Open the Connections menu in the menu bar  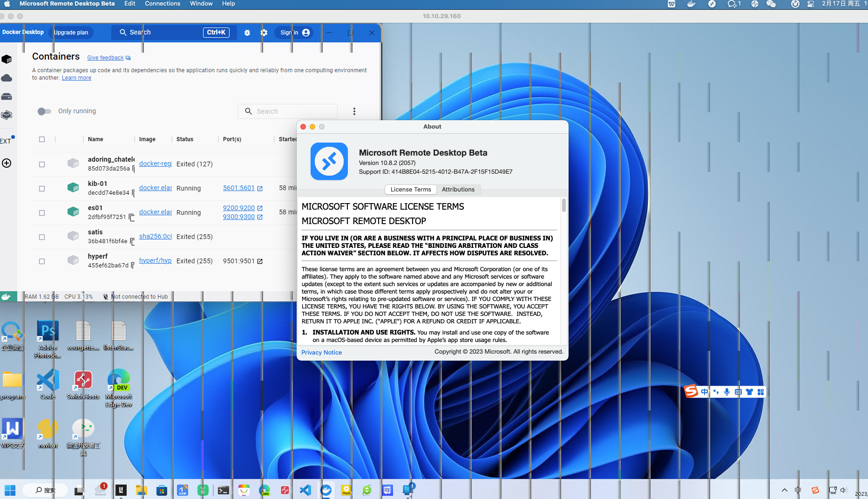163,4
